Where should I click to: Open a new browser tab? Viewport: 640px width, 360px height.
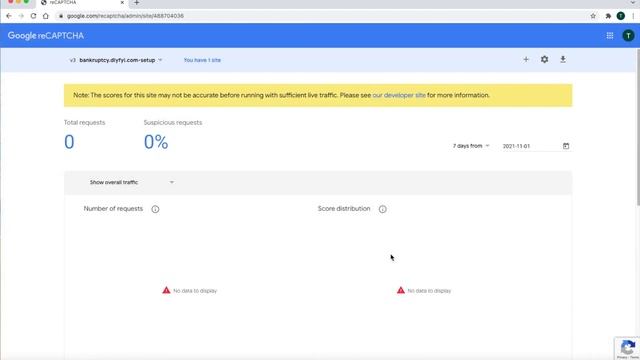tap(136, 2)
